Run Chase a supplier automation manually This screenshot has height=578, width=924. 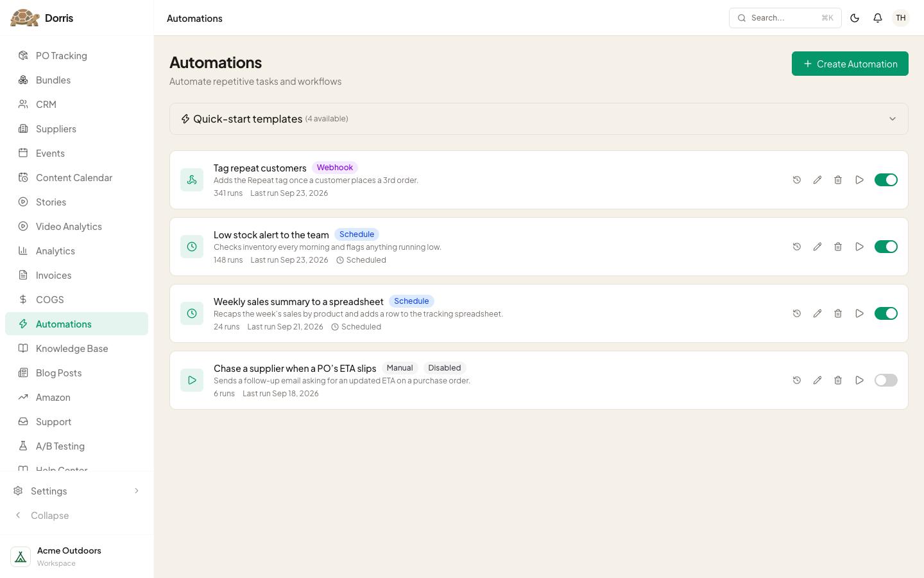click(859, 380)
